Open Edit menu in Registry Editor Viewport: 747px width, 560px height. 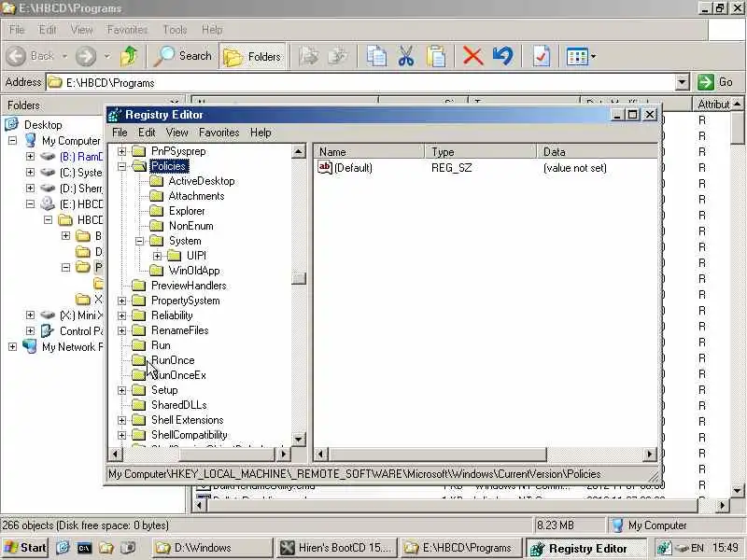click(147, 133)
